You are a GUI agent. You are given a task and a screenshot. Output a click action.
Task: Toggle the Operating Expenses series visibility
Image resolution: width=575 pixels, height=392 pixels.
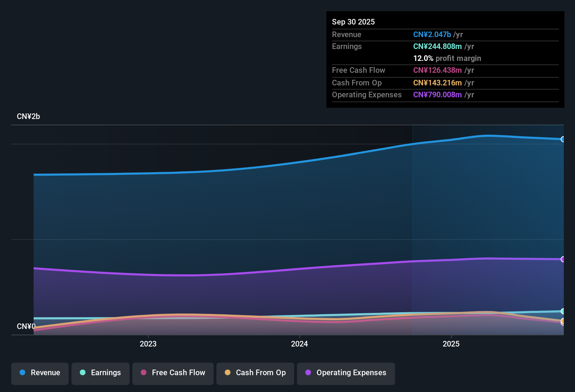pyautogui.click(x=346, y=373)
